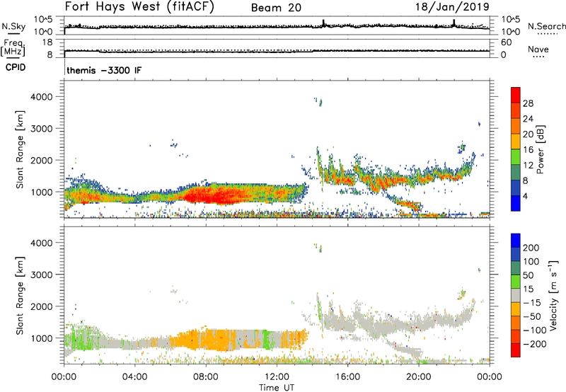Viewport: 566px width, 392px height.
Task: Click the "60" tick on the Nave axis
Action: [506, 42]
